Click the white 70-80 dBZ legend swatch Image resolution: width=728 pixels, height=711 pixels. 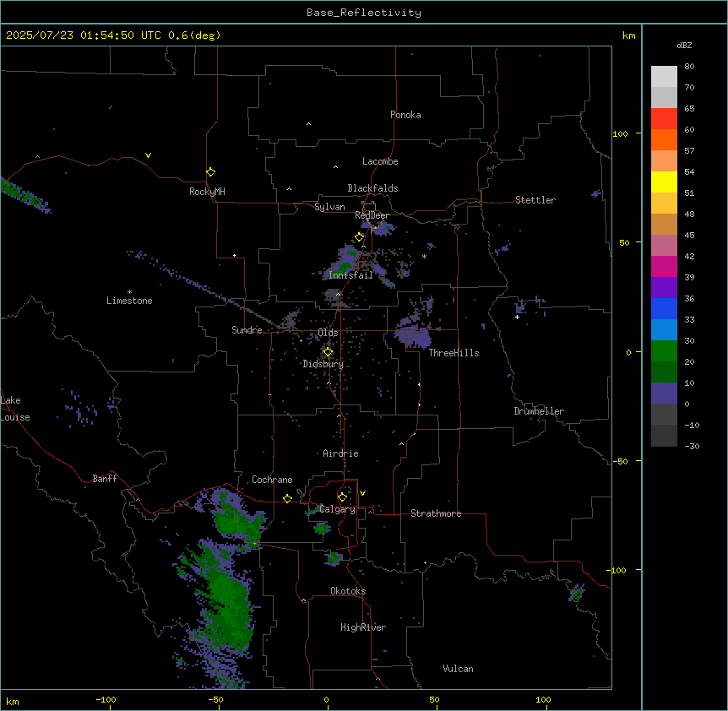[664, 77]
